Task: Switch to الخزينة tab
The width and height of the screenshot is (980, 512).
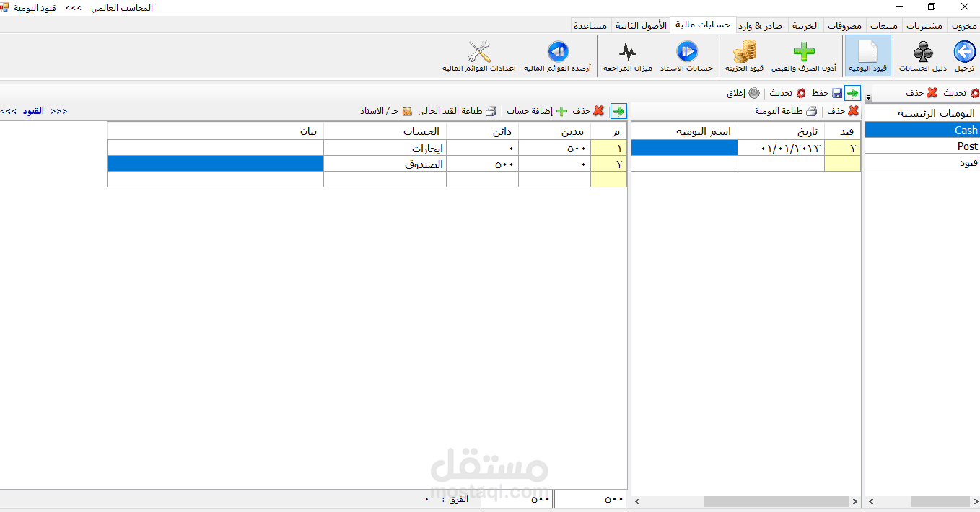Action: pos(805,26)
